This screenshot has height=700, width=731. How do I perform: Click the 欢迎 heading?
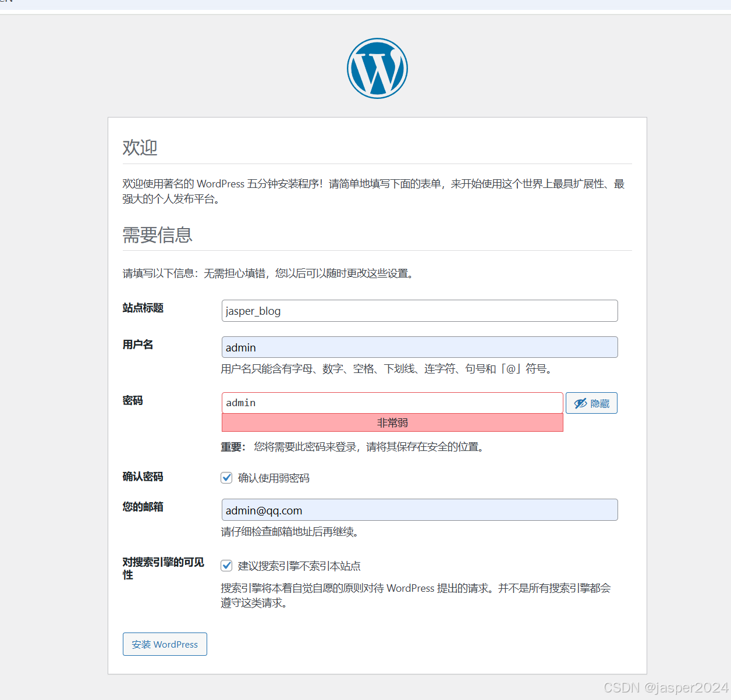click(x=140, y=147)
